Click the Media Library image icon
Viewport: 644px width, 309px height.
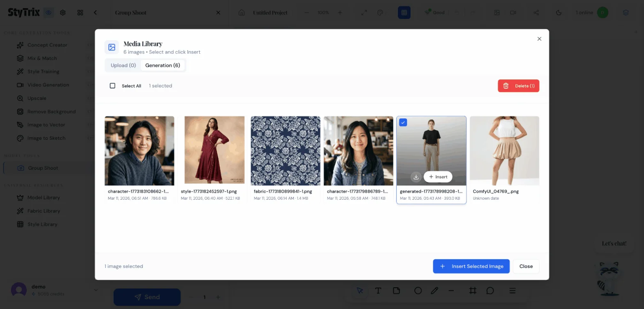[x=111, y=47]
